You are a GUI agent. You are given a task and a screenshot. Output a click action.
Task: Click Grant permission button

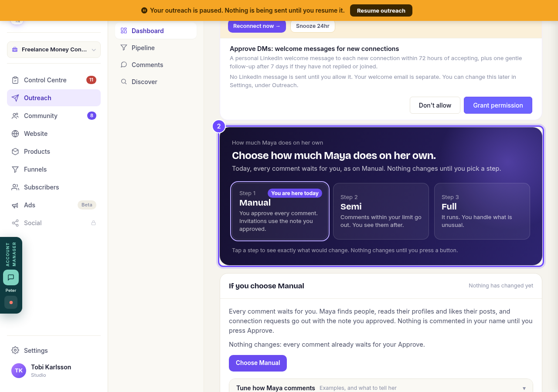(x=498, y=105)
